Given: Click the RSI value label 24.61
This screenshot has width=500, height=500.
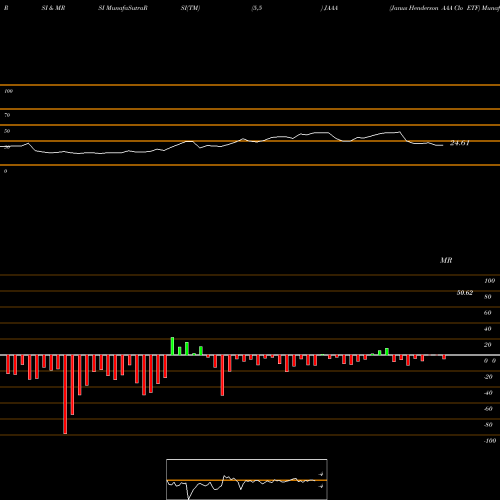Looking at the screenshot, I should click(x=460, y=143).
